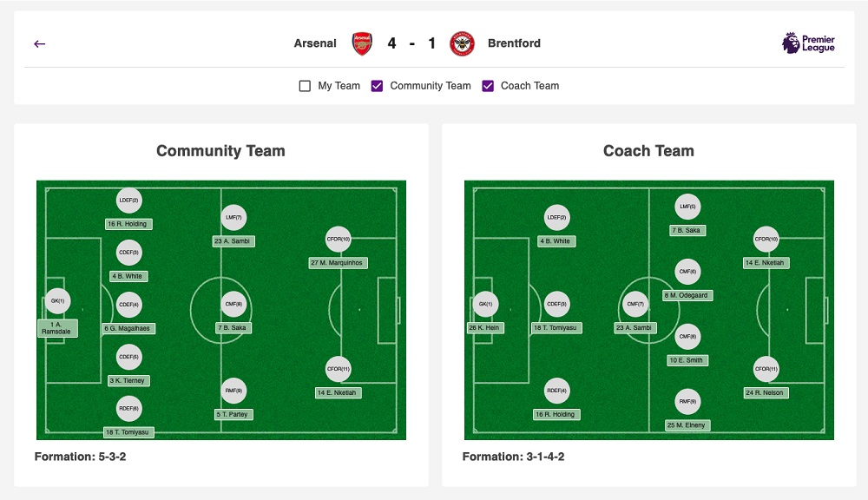Select the LDEF(2) circle in Coach Team
The image size is (868, 500).
(557, 218)
